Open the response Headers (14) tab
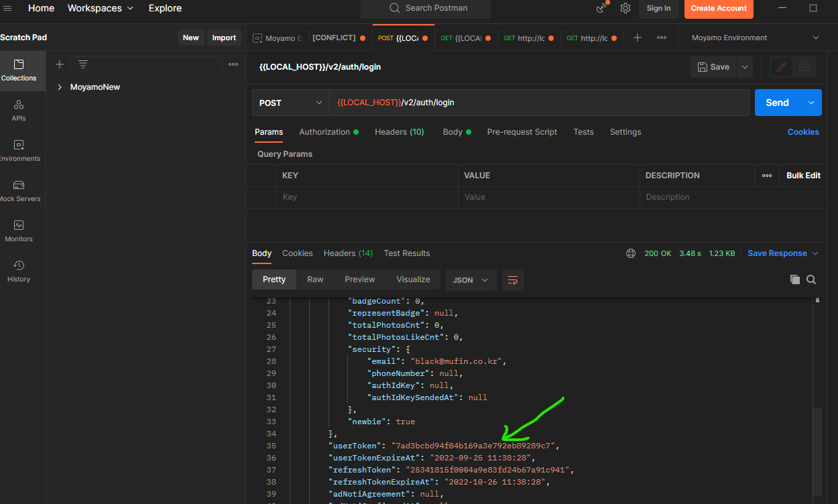The width and height of the screenshot is (838, 504). (x=348, y=253)
